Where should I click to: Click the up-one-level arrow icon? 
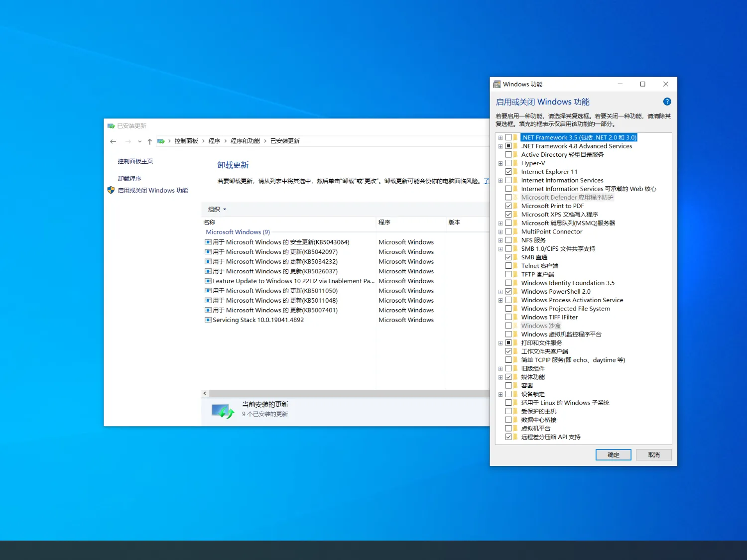coord(149,141)
